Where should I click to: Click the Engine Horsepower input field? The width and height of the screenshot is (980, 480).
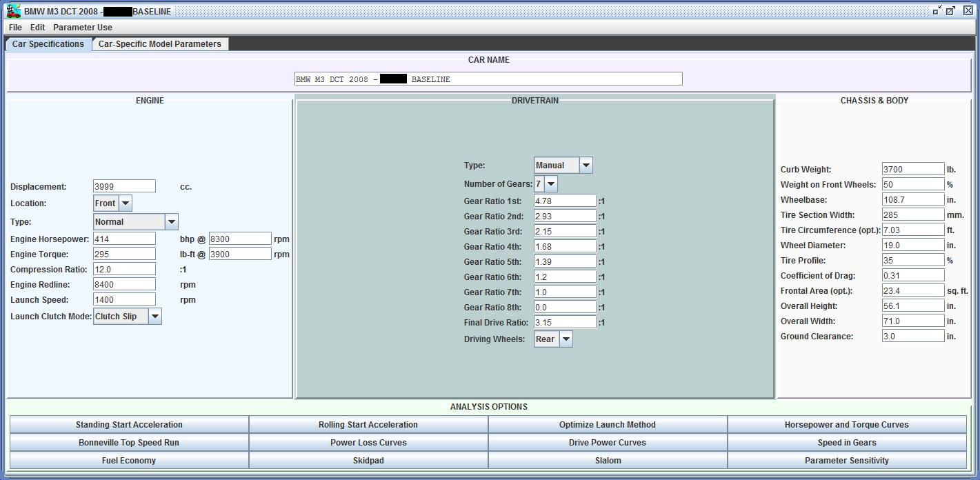tap(124, 239)
